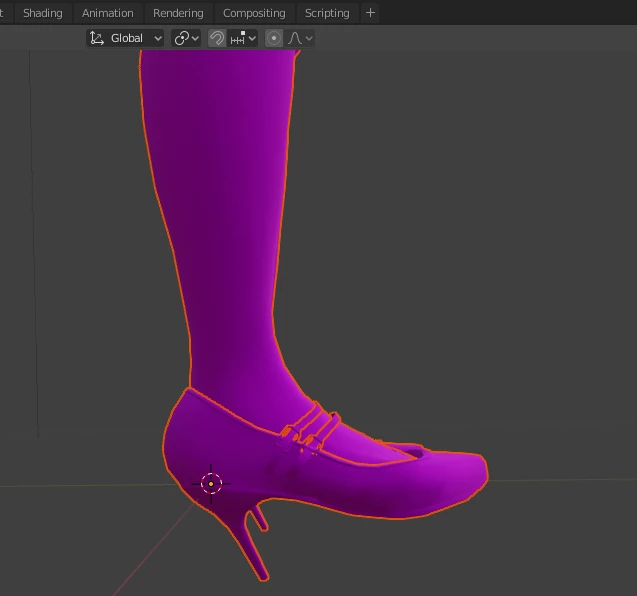Open the proportional falloff curve dropdown
This screenshot has height=596, width=637.
point(300,39)
